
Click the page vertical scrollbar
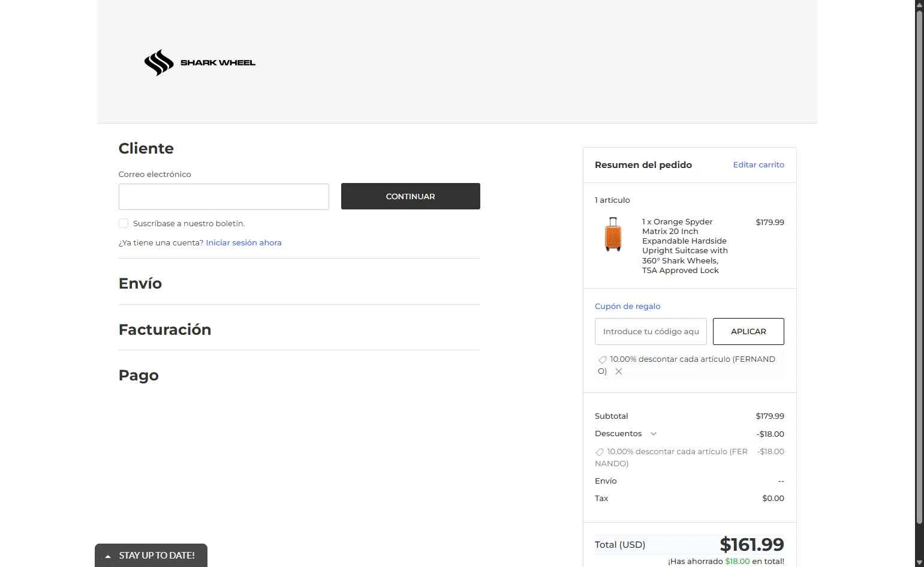[x=919, y=267]
